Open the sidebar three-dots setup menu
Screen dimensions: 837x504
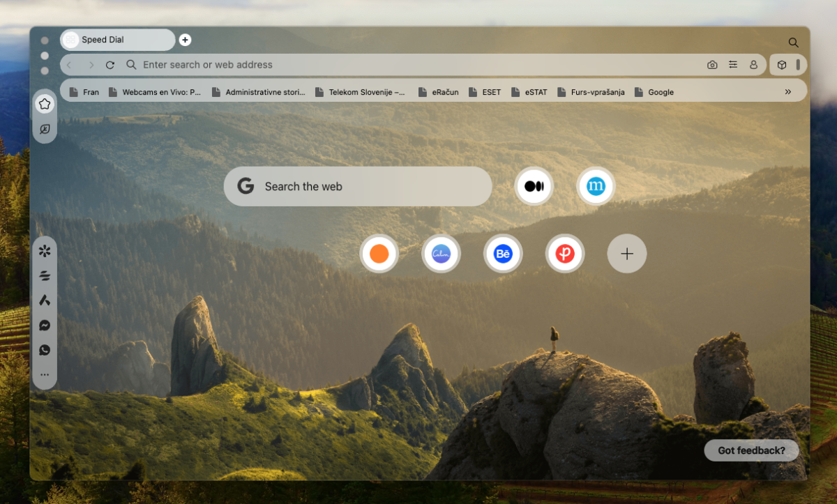45,375
